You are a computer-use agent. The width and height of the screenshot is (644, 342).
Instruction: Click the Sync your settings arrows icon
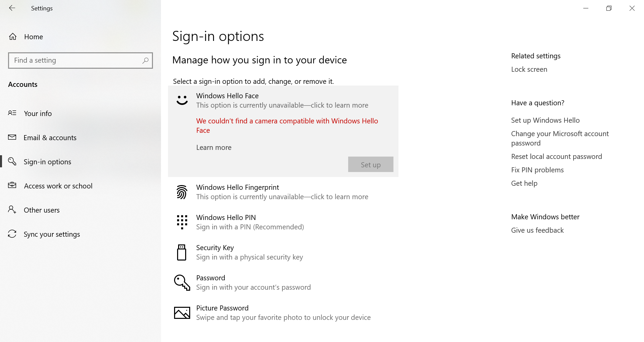point(12,234)
